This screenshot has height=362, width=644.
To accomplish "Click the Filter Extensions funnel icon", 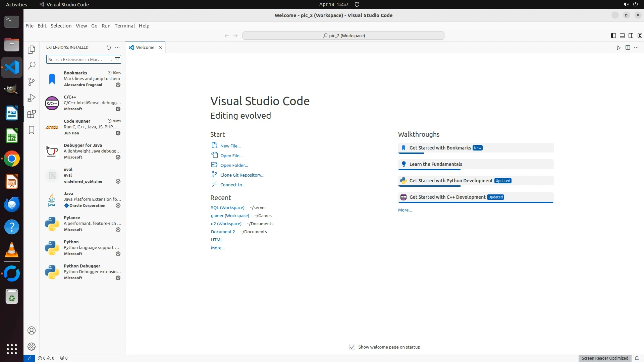I will point(117,59).
